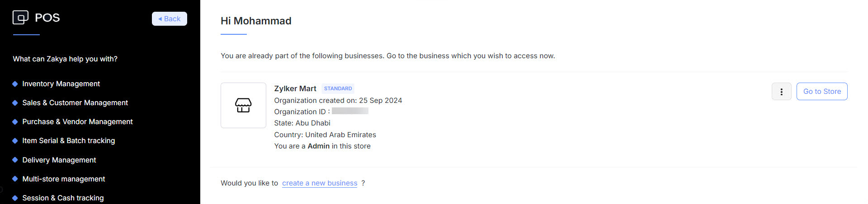Viewport: 868px width, 204px height.
Task: Click the Inventory Management bullet icon
Action: tap(15, 84)
